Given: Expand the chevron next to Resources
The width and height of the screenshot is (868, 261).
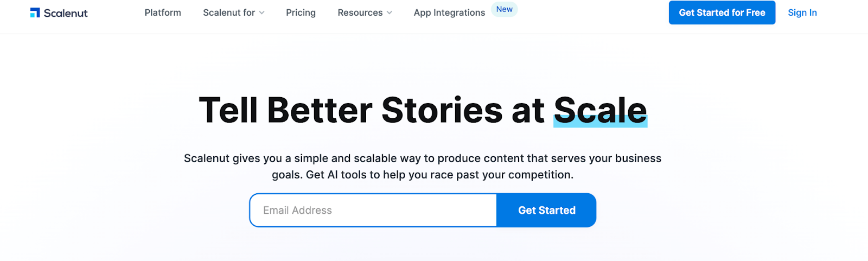Looking at the screenshot, I should click(390, 13).
